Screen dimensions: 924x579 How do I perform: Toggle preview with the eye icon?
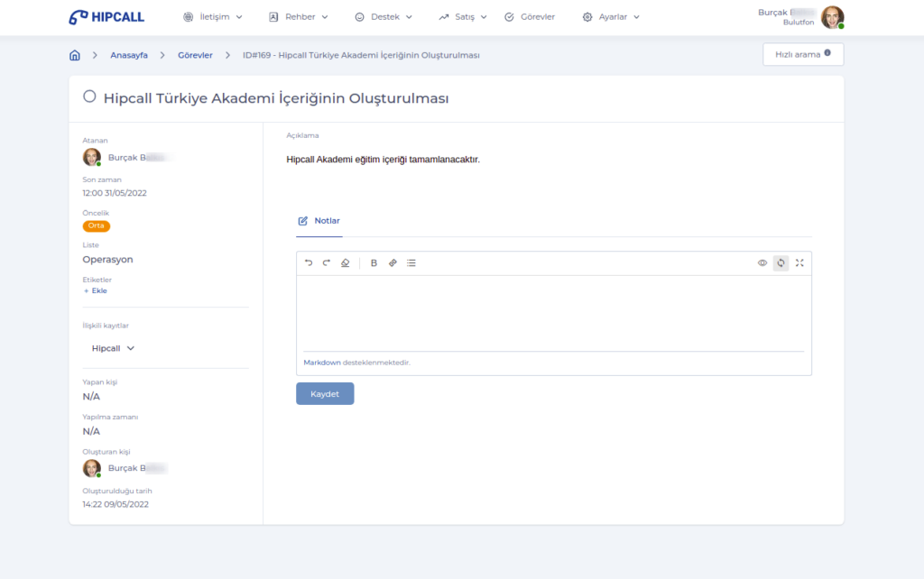[x=762, y=262]
